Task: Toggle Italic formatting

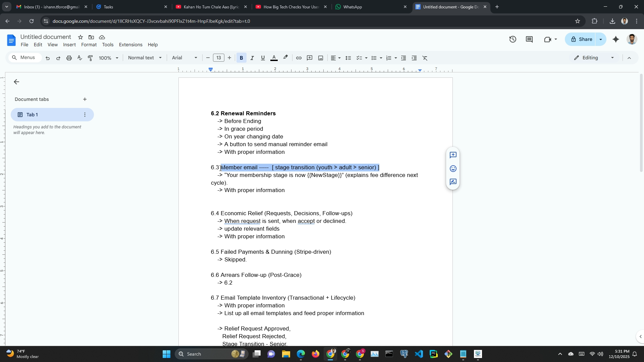Action: tap(252, 58)
